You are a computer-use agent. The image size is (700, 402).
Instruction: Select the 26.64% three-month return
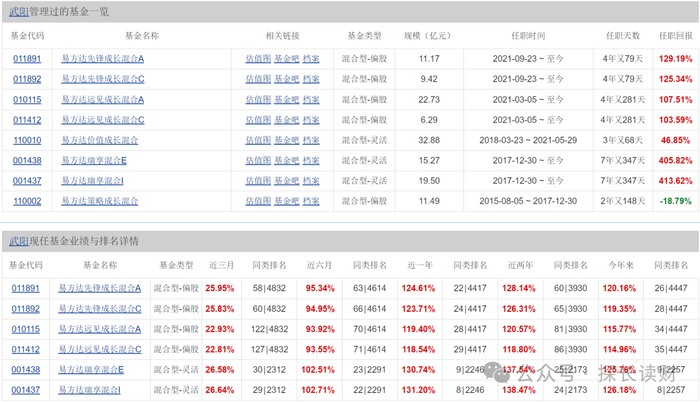pyautogui.click(x=220, y=390)
